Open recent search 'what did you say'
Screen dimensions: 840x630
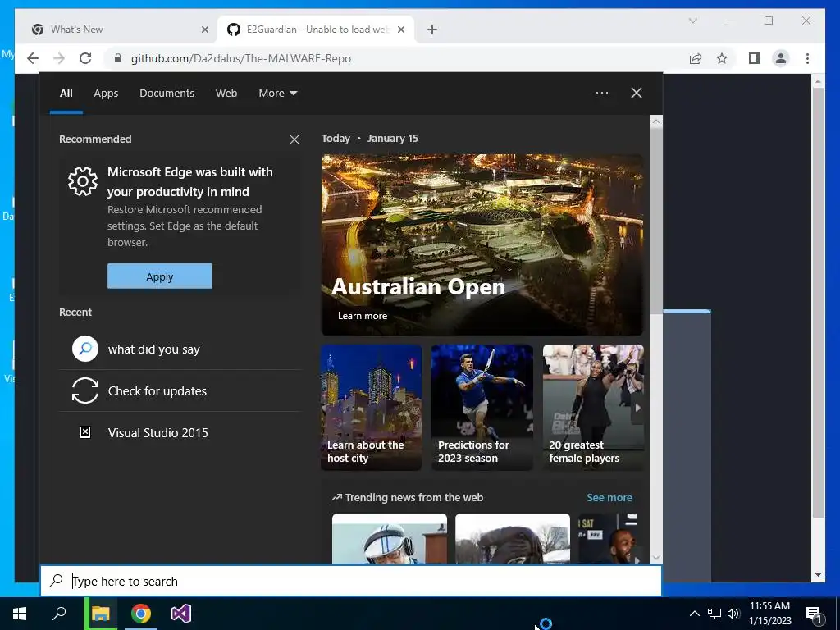pyautogui.click(x=180, y=349)
